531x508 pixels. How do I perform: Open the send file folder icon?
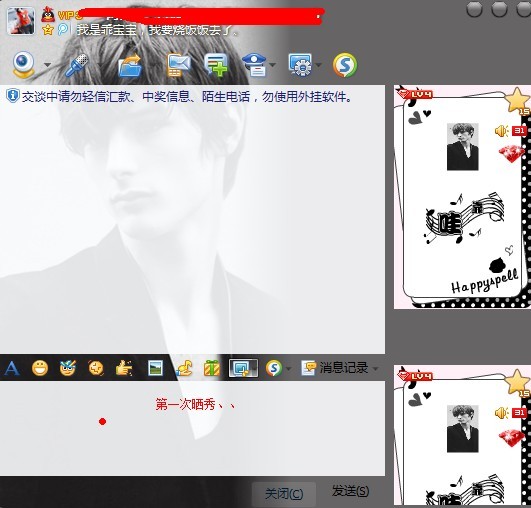(x=130, y=64)
